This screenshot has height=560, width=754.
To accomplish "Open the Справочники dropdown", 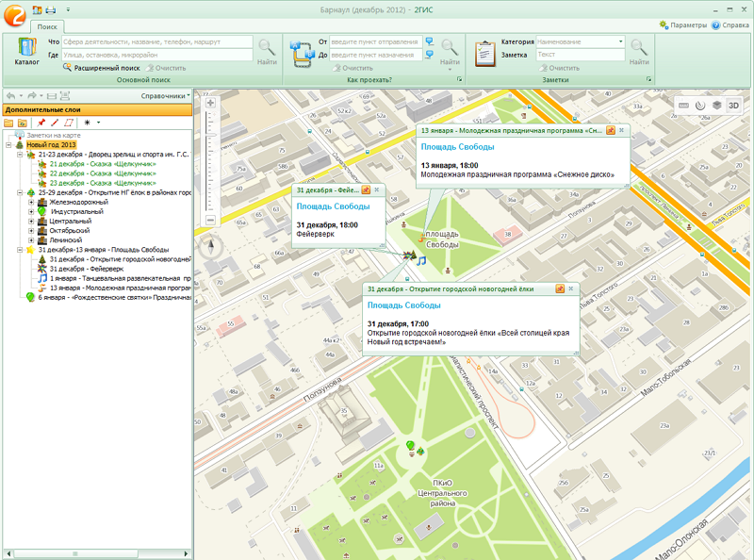I will point(165,96).
